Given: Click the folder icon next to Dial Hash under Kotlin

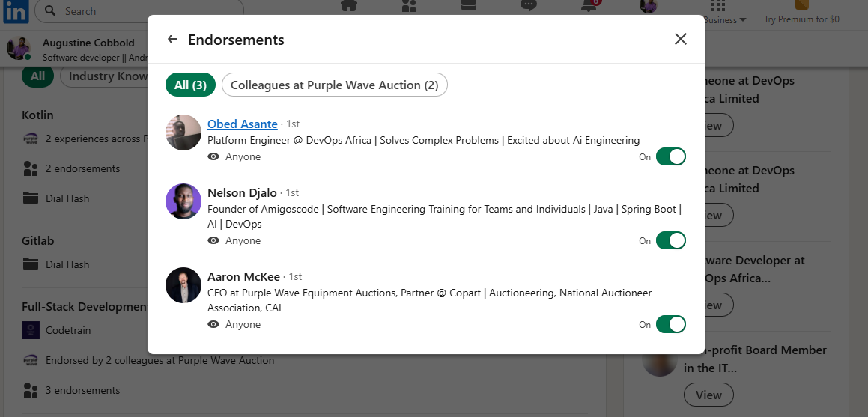Looking at the screenshot, I should click(31, 198).
